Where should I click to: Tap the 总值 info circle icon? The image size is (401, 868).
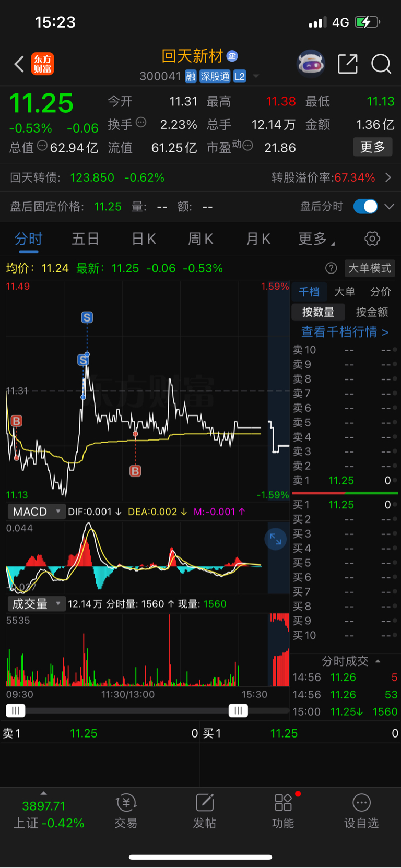pyautogui.click(x=42, y=146)
